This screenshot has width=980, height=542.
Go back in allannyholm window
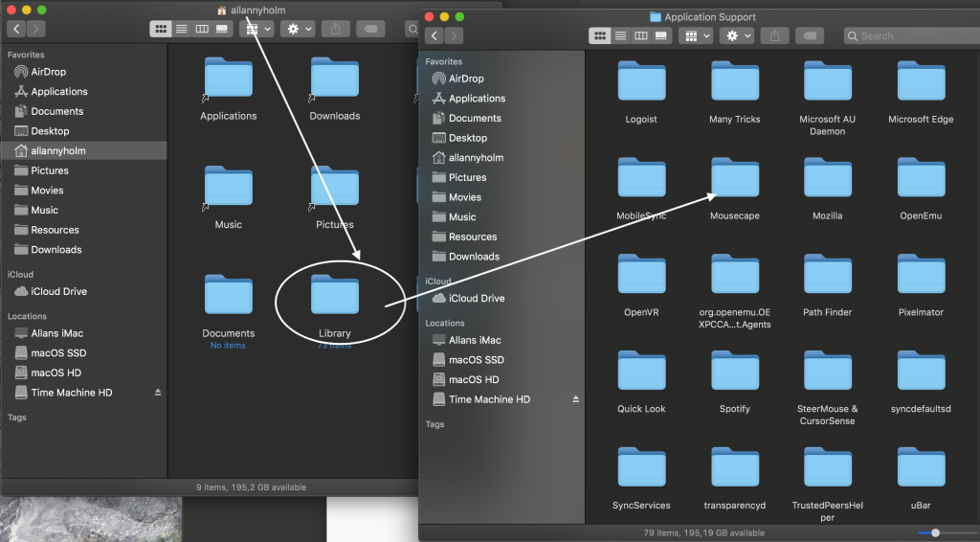pyautogui.click(x=17, y=29)
